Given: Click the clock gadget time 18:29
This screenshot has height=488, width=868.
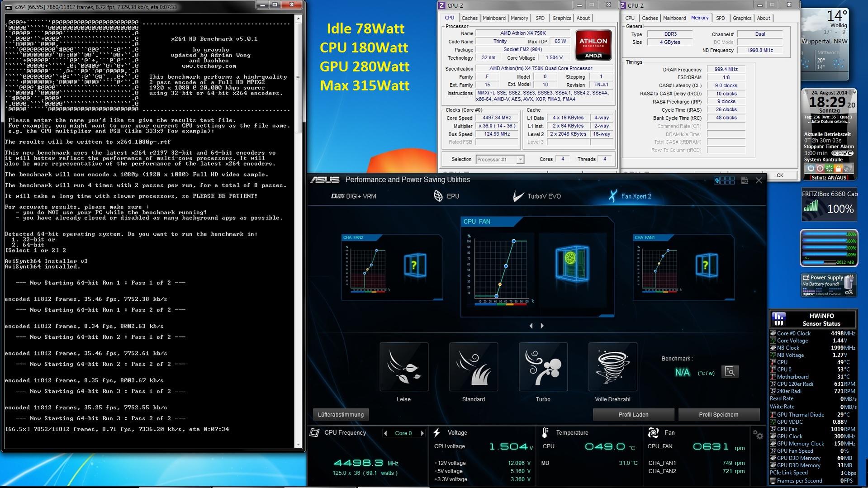Looking at the screenshot, I should click(827, 102).
